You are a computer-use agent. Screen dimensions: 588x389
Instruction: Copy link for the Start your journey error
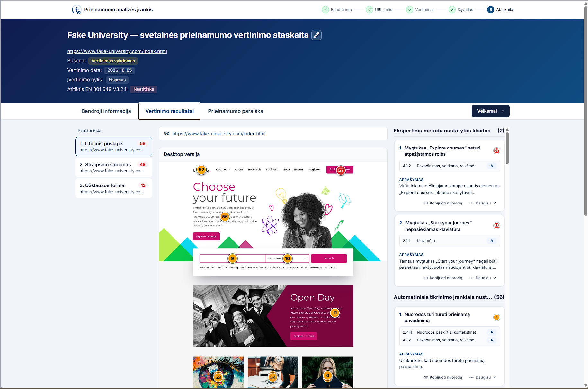(443, 278)
